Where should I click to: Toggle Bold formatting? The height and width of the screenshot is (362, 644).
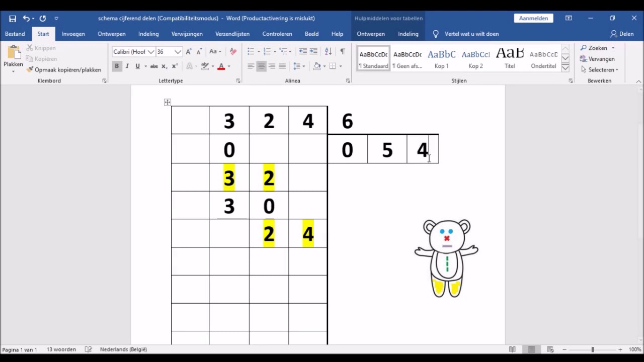coord(117,66)
